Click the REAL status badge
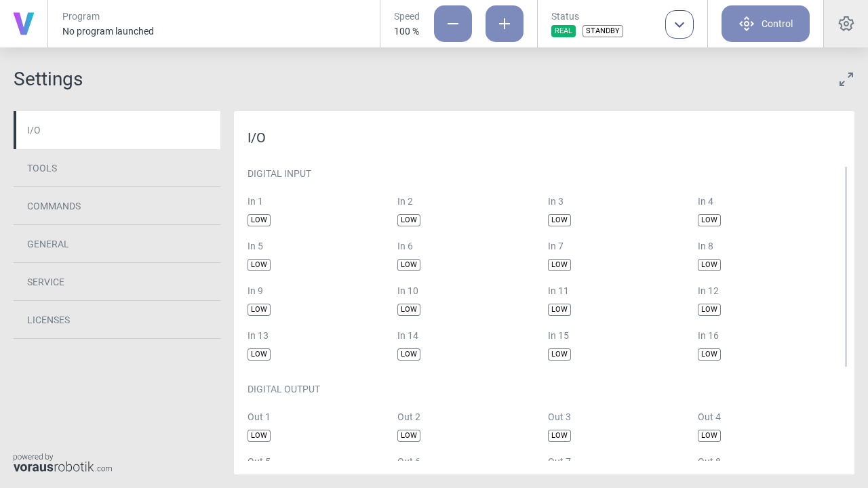 (564, 30)
